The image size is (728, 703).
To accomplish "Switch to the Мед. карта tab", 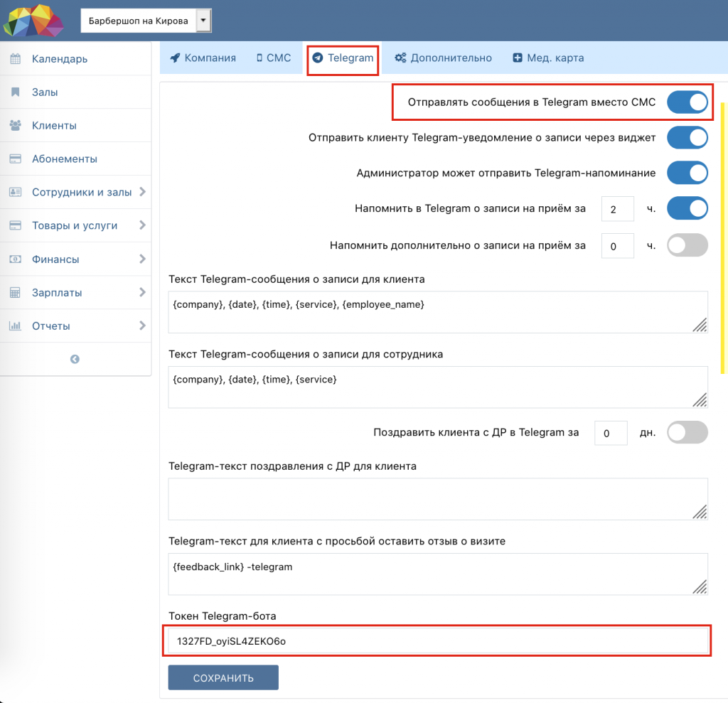I will click(x=548, y=58).
